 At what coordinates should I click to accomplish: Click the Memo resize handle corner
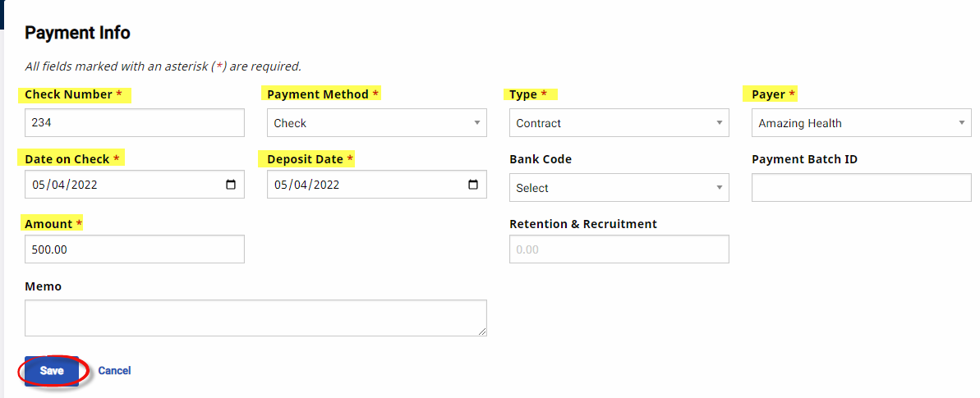(482, 332)
